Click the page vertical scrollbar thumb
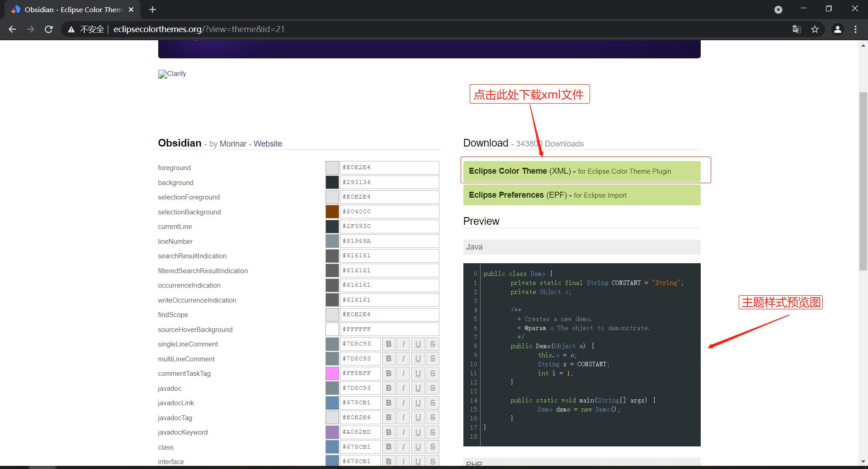868x469 pixels. pos(863,181)
